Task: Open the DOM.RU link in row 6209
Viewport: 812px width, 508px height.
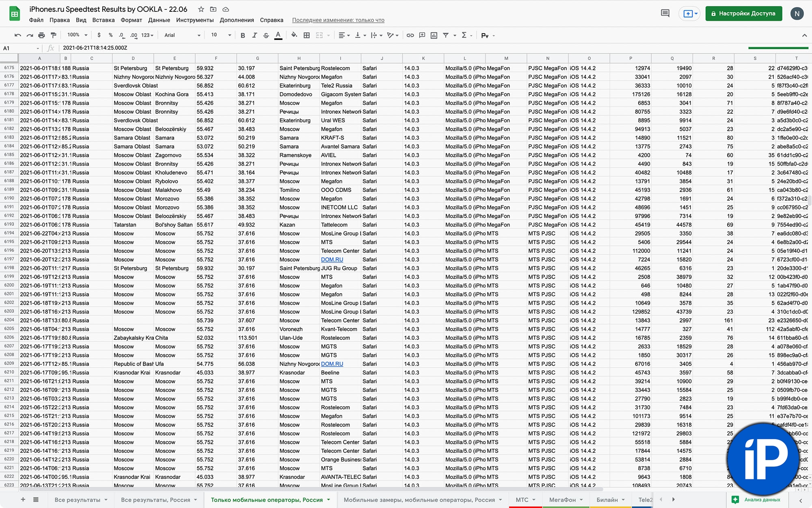Action: pos(332,364)
